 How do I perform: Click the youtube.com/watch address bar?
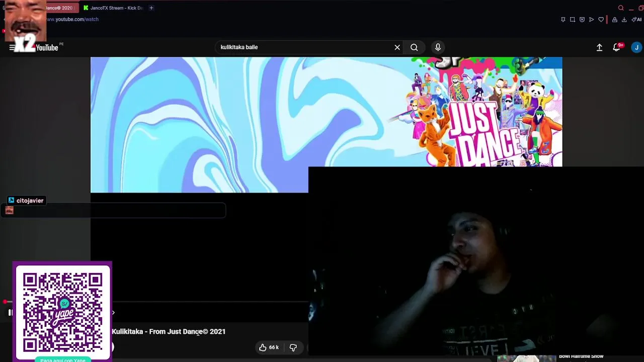72,19
